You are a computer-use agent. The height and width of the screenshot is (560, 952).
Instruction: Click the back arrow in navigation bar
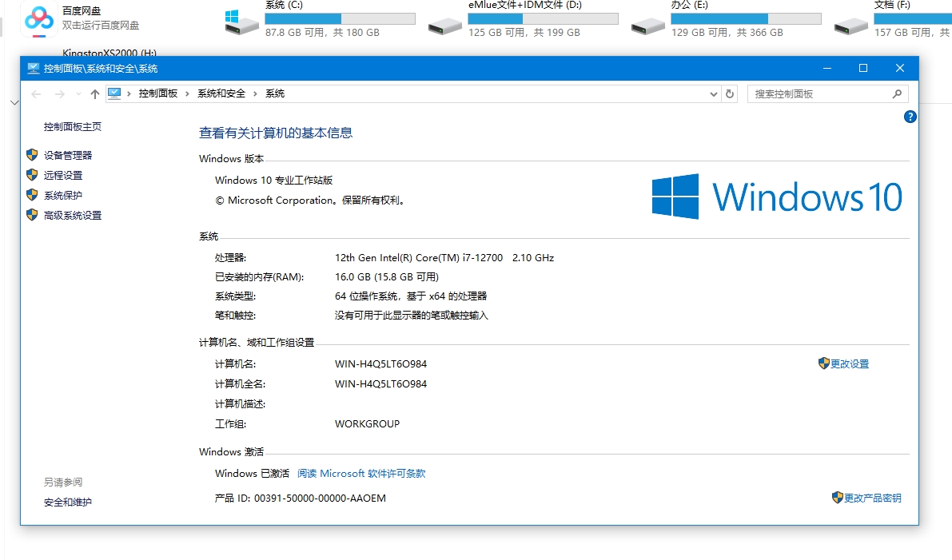37,93
